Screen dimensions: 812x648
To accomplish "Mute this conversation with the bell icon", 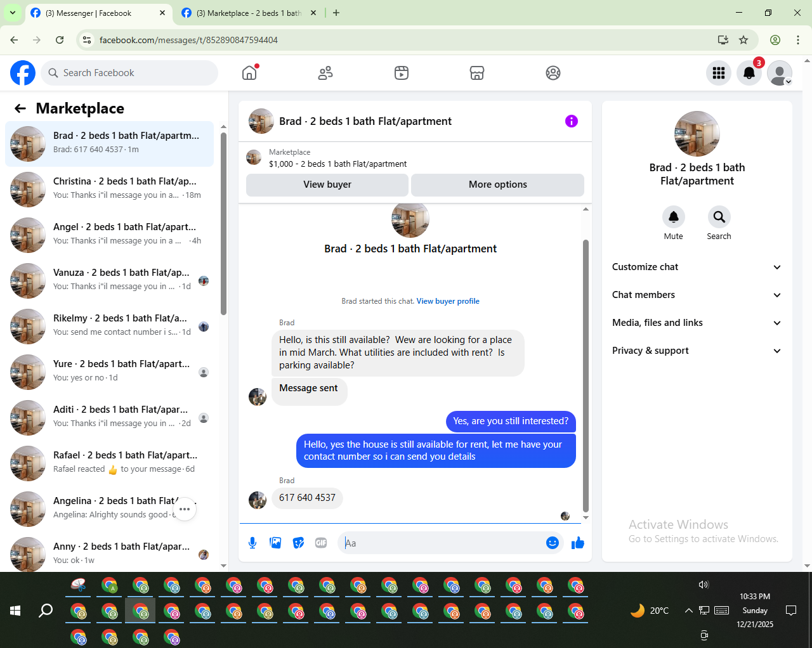I will pos(674,217).
